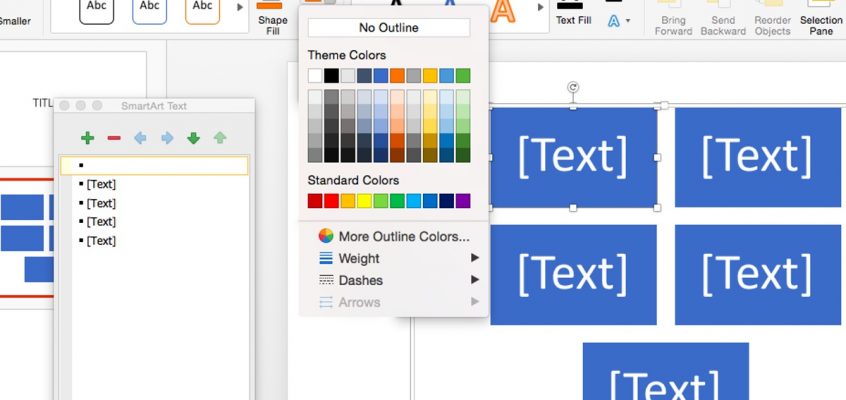Open the Arrows submenu
The image size is (846, 400).
(394, 302)
